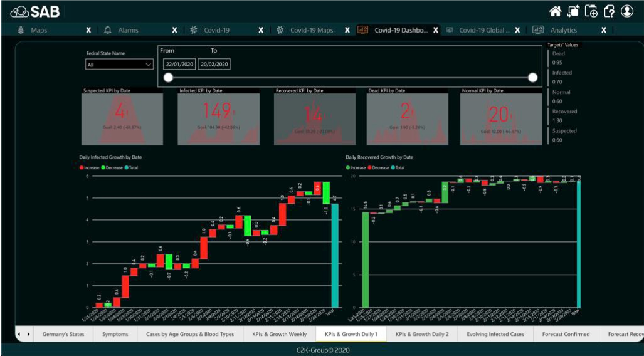Open the help question mark icon

pyautogui.click(x=609, y=11)
